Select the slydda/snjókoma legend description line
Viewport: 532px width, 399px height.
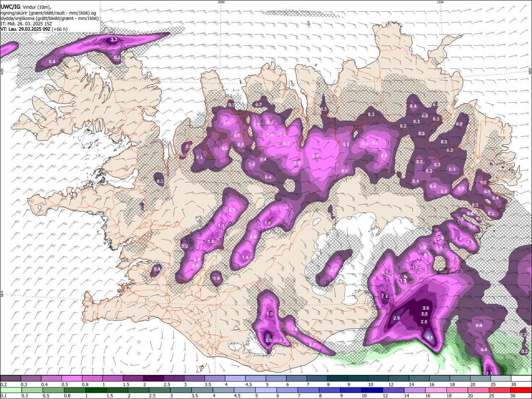tap(50, 18)
